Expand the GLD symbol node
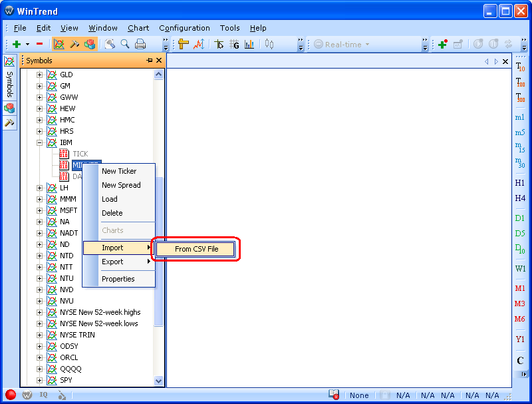This screenshot has height=404, width=532. [39, 75]
